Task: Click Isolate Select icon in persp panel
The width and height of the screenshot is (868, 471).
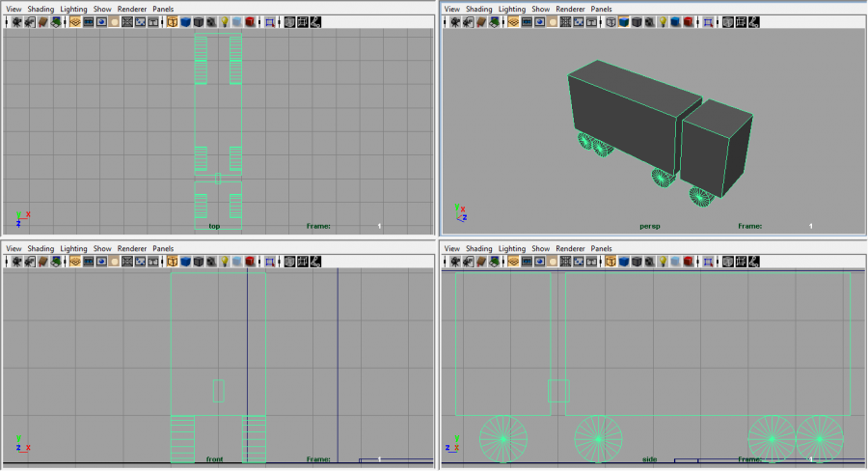Action: 708,22
